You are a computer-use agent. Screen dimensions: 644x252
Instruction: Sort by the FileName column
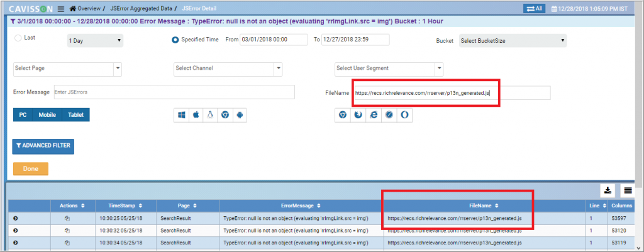497,205
